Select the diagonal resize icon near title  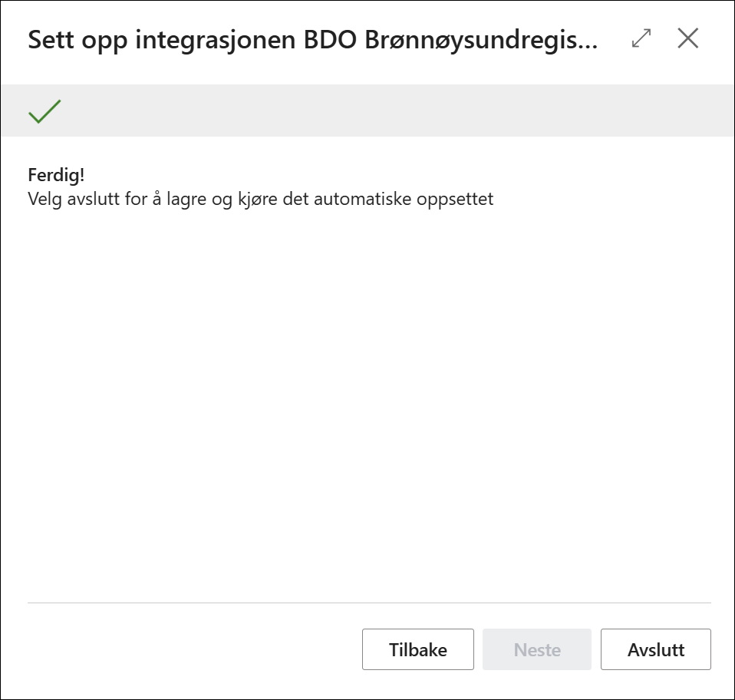tap(642, 38)
